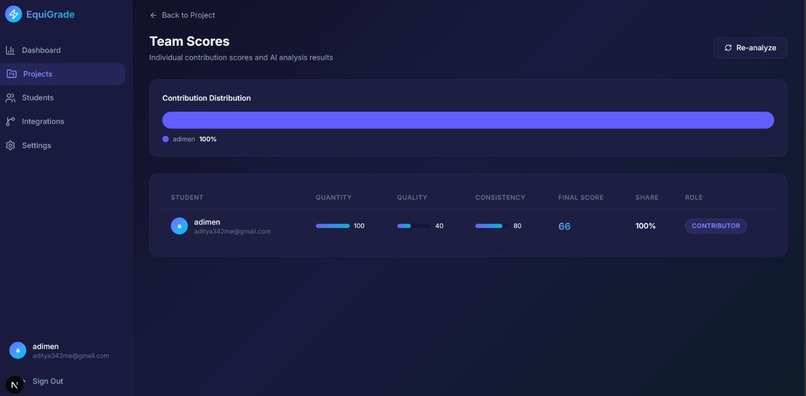806x396 pixels.
Task: Click the CONTRIBUTOR role badge
Action: tap(716, 226)
